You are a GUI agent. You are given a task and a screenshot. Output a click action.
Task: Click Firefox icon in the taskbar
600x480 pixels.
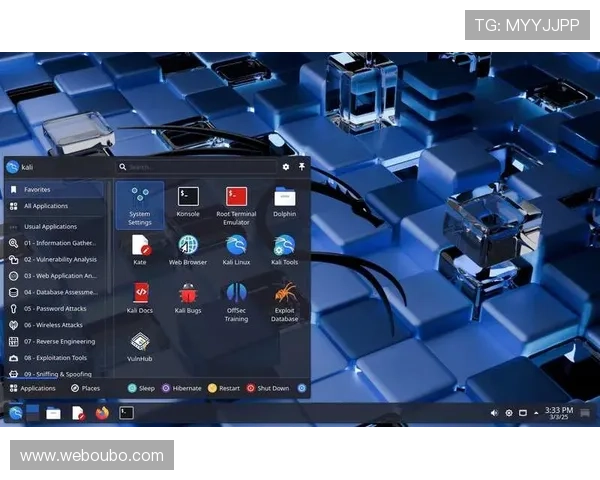[x=102, y=412]
